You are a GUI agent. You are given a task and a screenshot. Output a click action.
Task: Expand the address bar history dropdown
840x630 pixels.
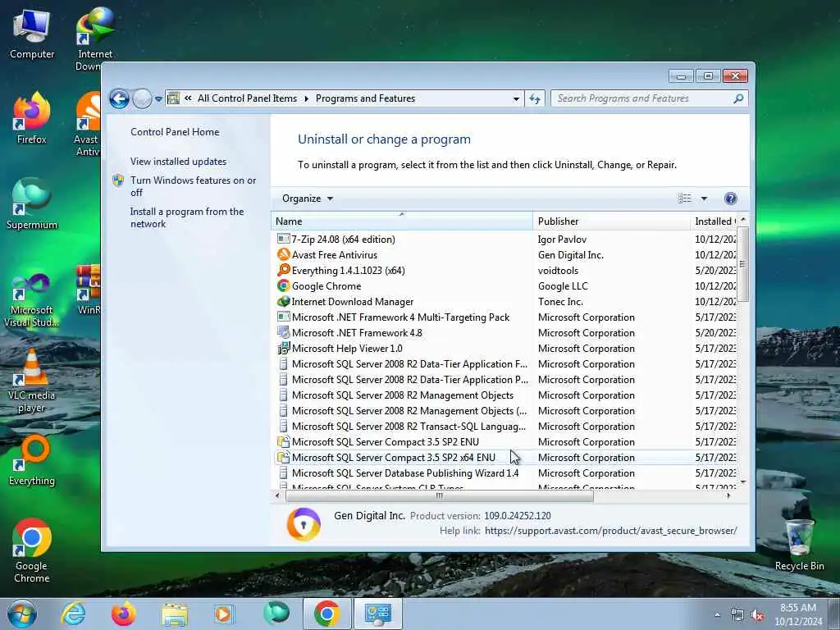tap(516, 98)
